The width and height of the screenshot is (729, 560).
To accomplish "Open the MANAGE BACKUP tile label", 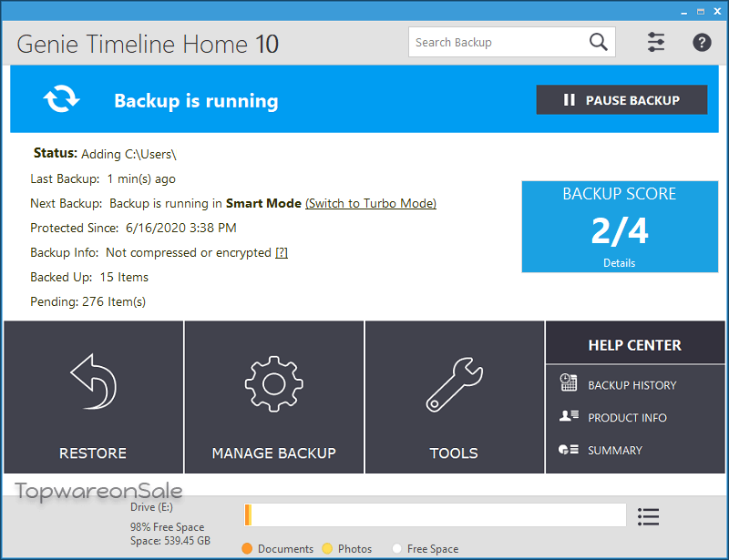I will pyautogui.click(x=274, y=453).
